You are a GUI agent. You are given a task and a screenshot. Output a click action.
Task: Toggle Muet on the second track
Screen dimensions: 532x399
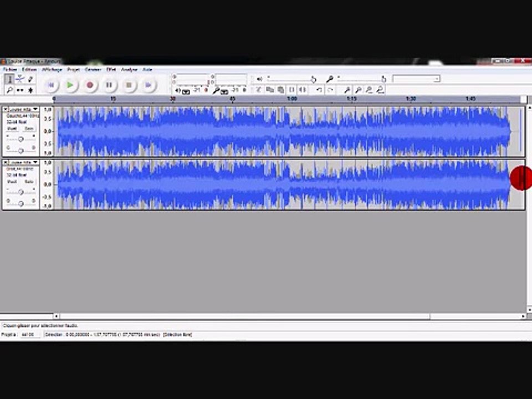point(12,182)
